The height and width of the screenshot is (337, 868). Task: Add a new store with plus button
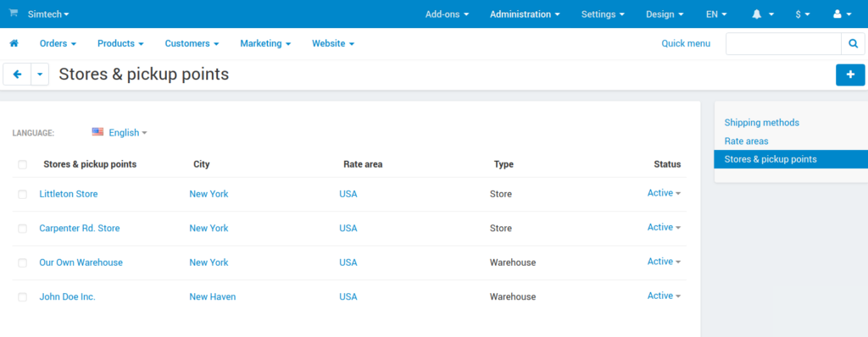click(850, 75)
